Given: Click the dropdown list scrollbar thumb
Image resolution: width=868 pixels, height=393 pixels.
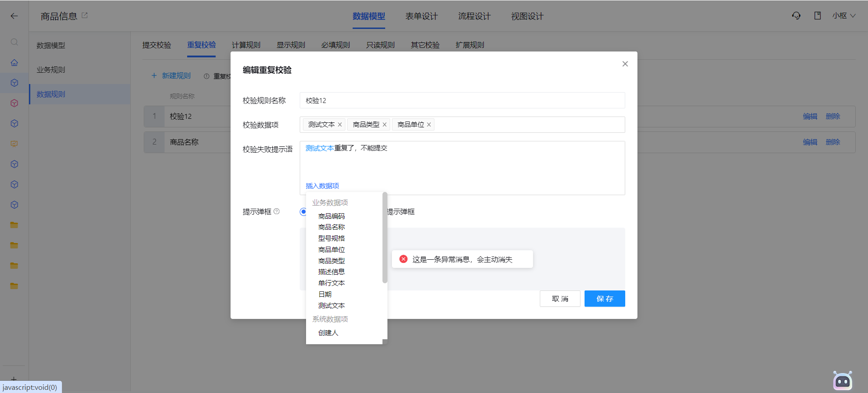Looking at the screenshot, I should click(x=385, y=238).
